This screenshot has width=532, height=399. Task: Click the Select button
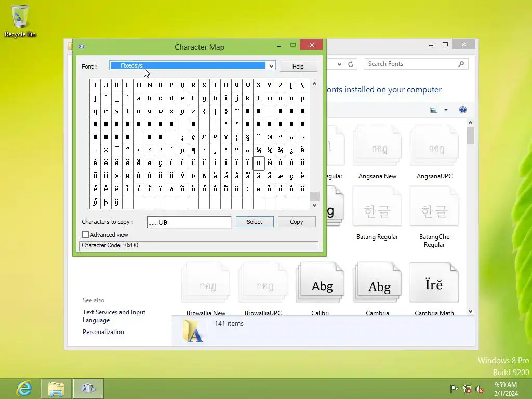[255, 221]
